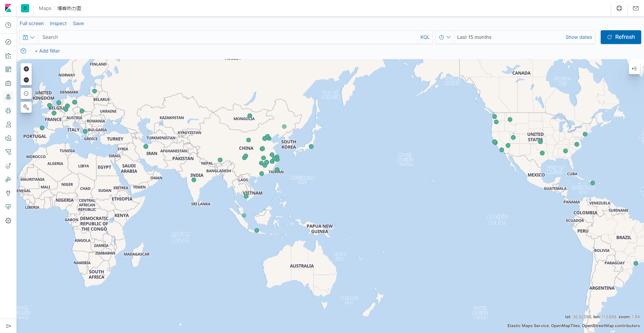This screenshot has width=644, height=333.
Task: Expand the layers panel on right
Action: click(x=634, y=69)
